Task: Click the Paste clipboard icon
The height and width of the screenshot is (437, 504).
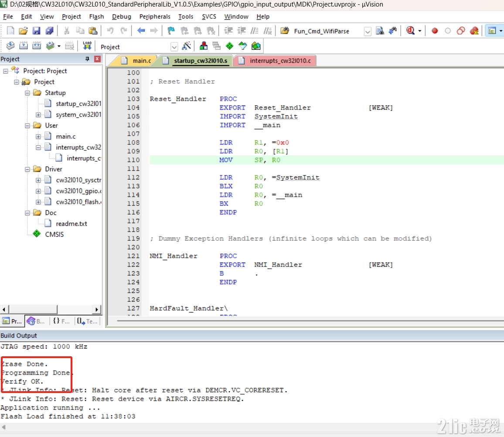Action: 93,31
